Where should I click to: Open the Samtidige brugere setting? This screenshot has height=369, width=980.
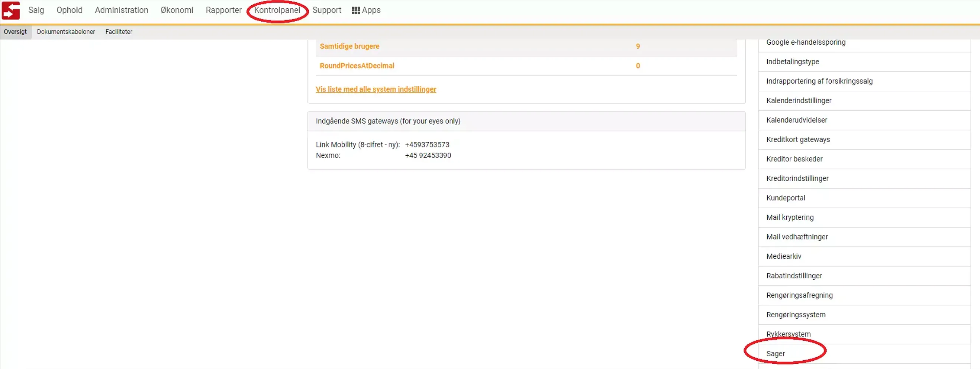(x=349, y=47)
